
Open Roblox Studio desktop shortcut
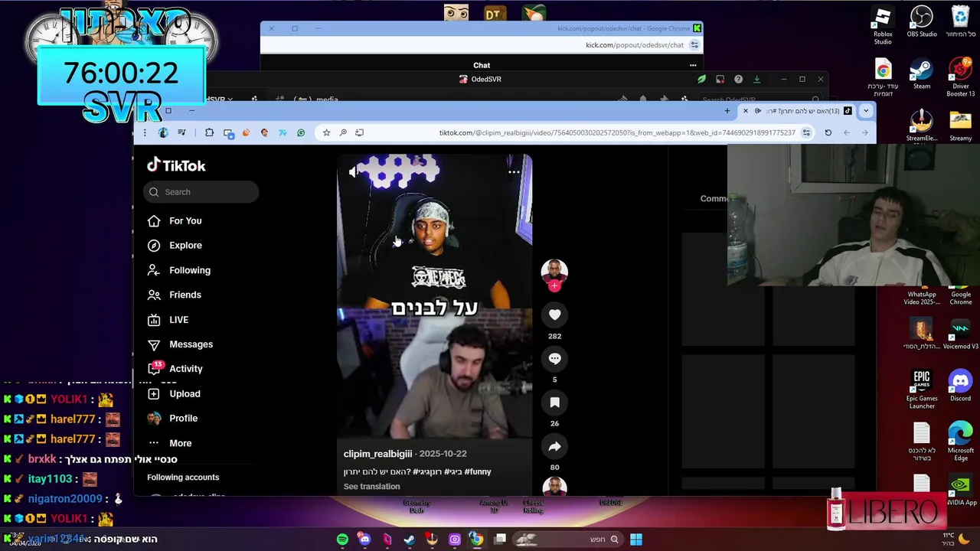coord(883,25)
